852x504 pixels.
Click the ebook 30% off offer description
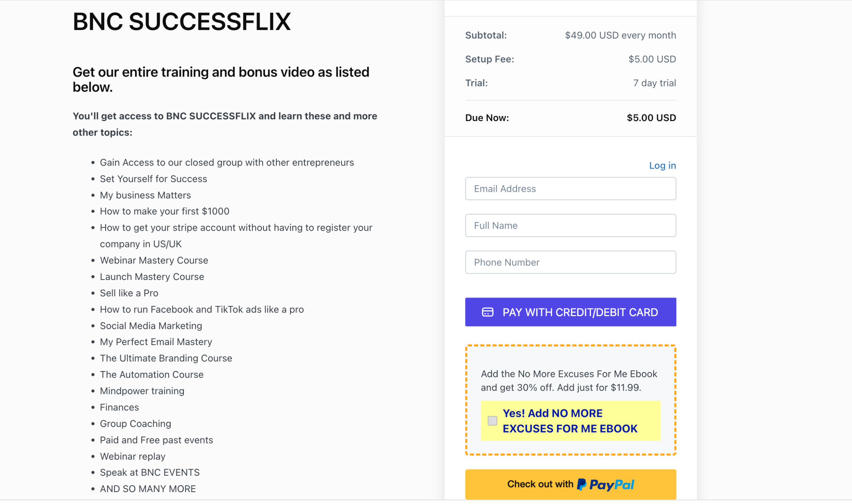(569, 381)
